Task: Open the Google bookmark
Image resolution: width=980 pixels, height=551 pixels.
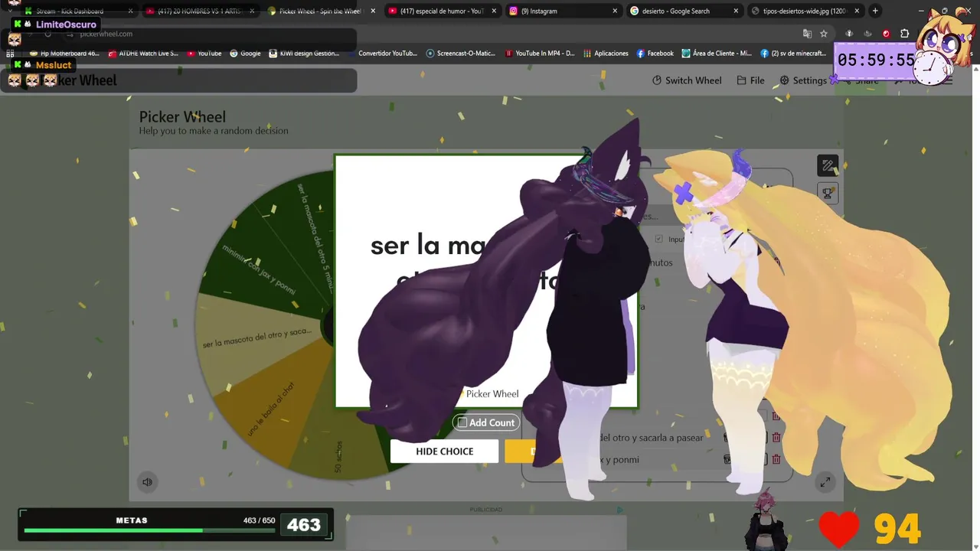Action: [245, 54]
